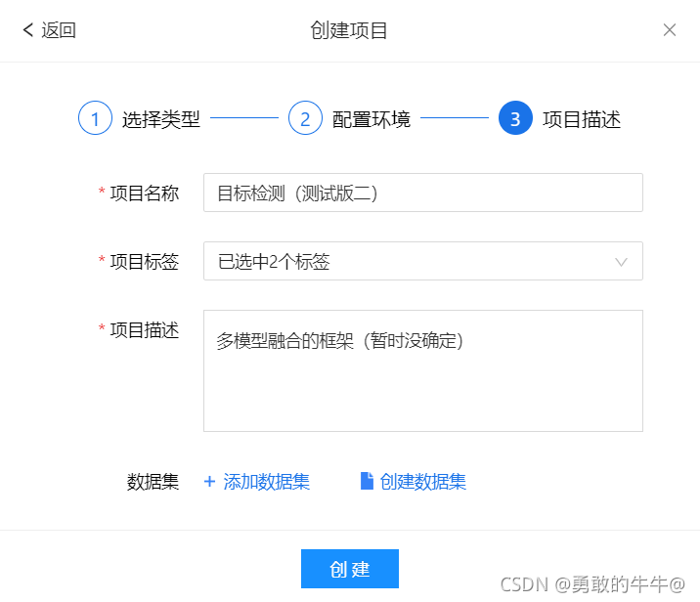
Task: Click the 项目描述 step label
Action: click(582, 119)
